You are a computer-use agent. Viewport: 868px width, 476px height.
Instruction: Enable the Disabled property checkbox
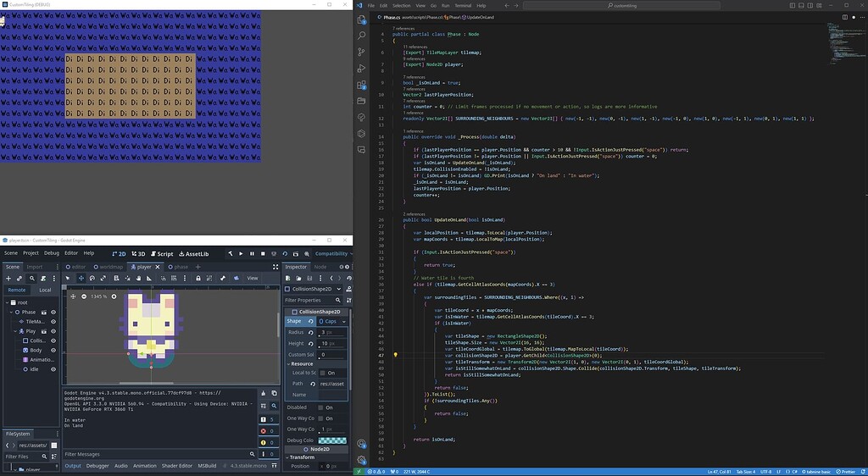(x=320, y=407)
